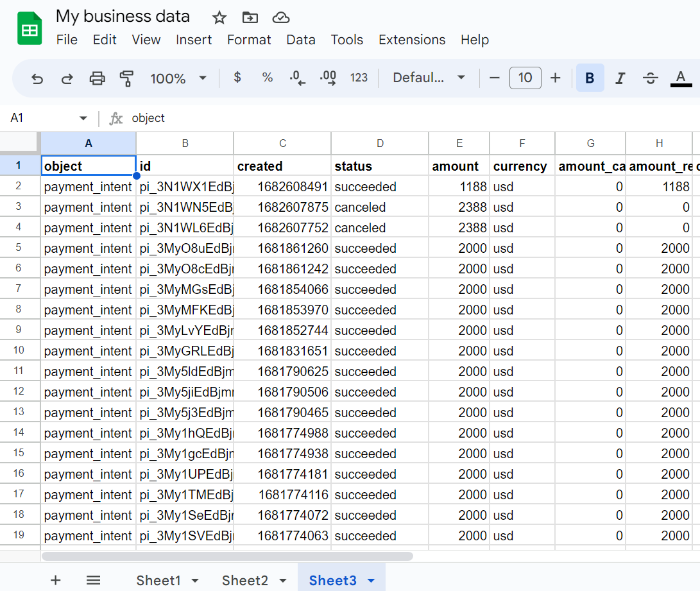Select the created header cell
This screenshot has width=700, height=591.
[x=282, y=166]
